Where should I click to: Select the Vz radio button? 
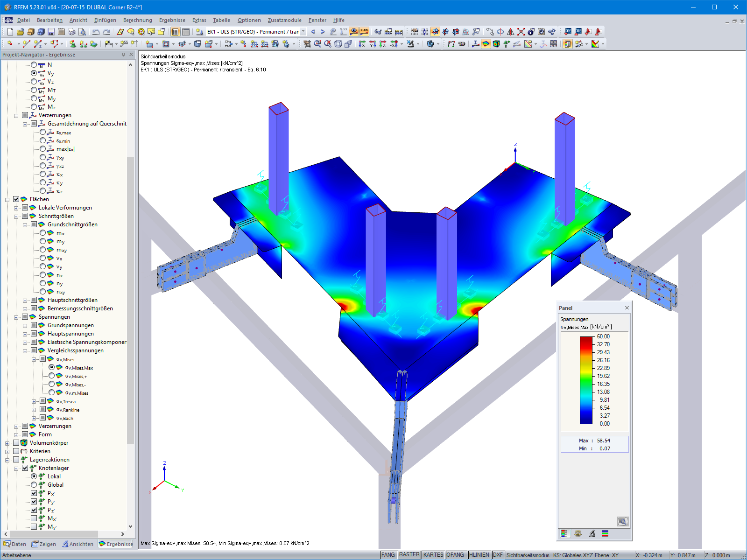click(x=34, y=82)
